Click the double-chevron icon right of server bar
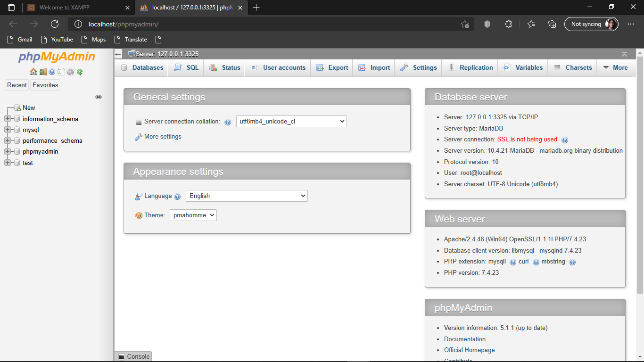Screen dimensions: 644x362 point(624,54)
